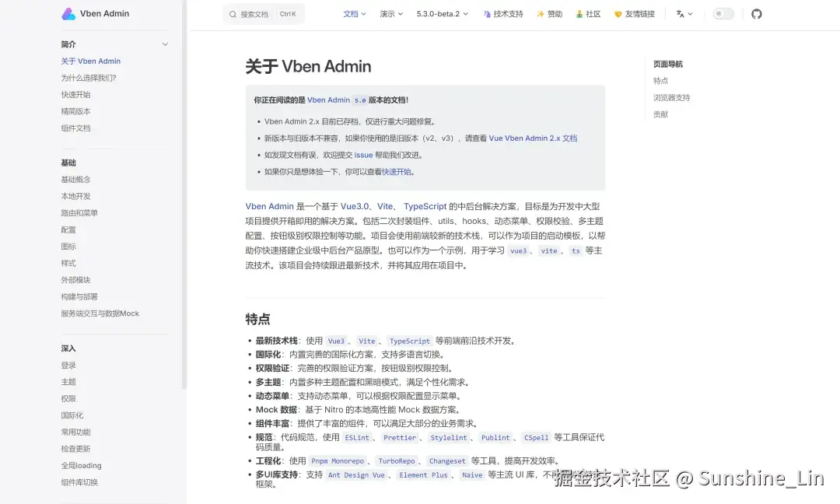Collapse the 简介 sidebar section chevron
Viewport: 840px width, 504px height.
click(x=165, y=44)
